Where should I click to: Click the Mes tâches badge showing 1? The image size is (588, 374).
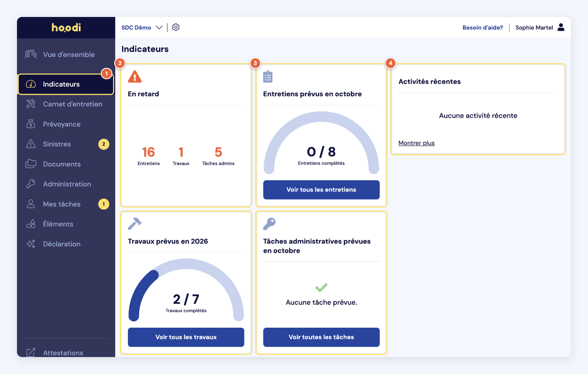[104, 204]
